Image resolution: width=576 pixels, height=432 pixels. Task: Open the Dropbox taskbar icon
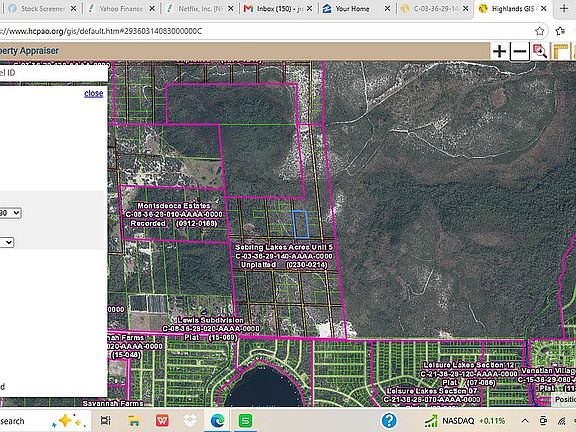click(x=190, y=420)
